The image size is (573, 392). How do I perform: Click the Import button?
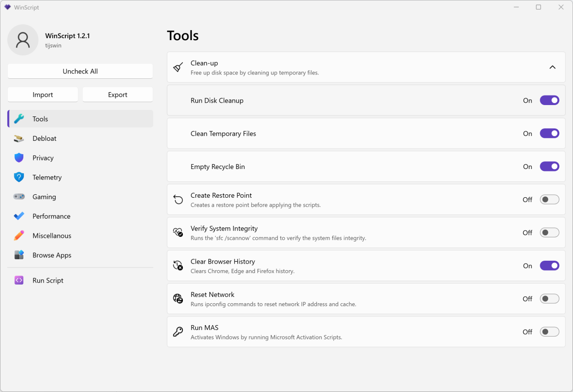[43, 95]
